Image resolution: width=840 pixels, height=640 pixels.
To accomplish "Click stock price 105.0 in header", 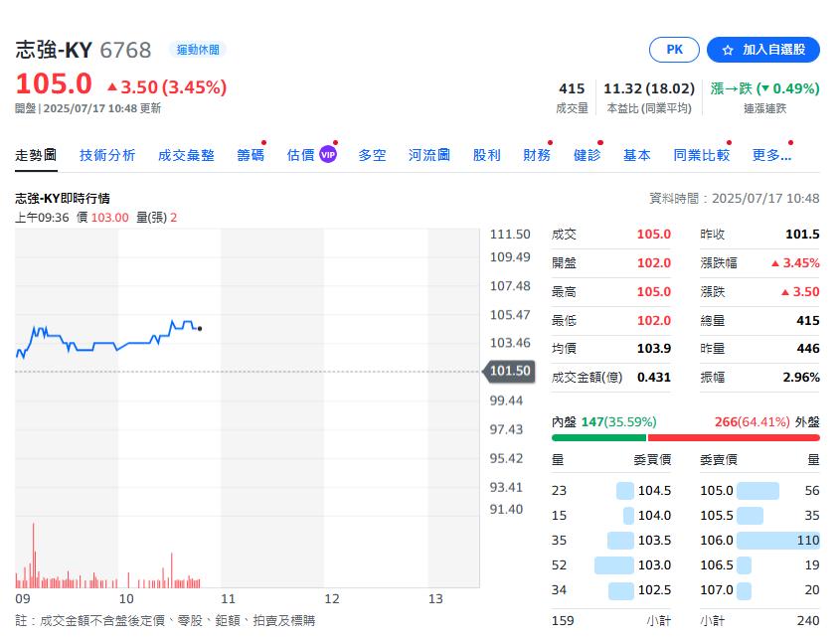I will [x=54, y=84].
